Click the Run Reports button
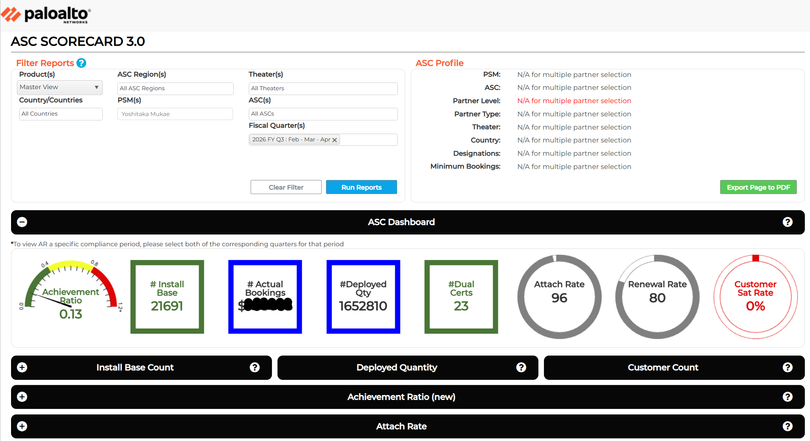The image size is (810, 441). point(361,187)
